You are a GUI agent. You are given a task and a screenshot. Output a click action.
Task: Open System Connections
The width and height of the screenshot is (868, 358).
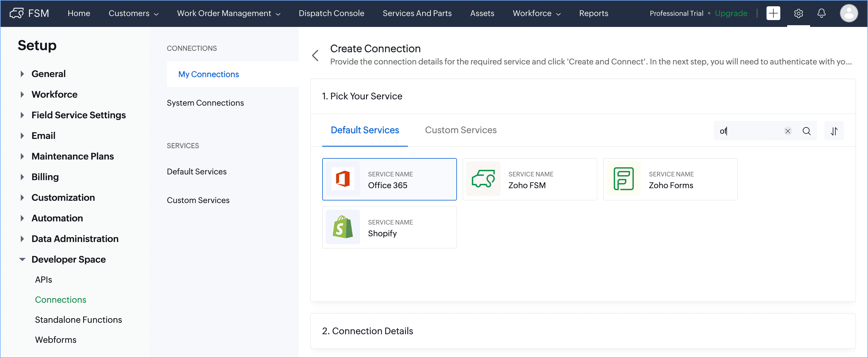[x=205, y=103]
